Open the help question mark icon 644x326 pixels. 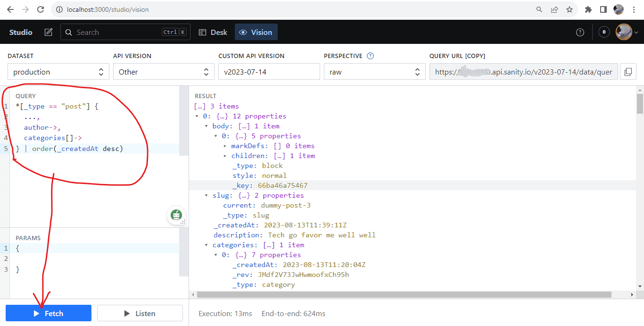(x=580, y=32)
